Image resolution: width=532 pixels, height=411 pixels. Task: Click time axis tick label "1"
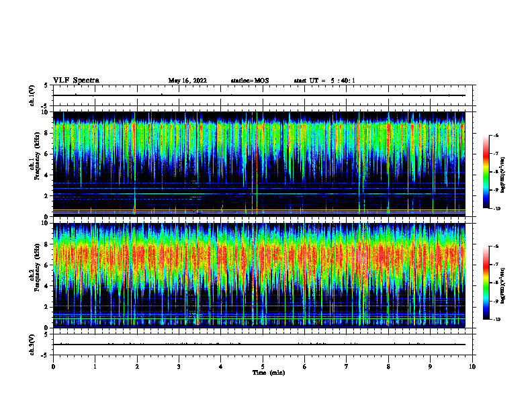95,367
